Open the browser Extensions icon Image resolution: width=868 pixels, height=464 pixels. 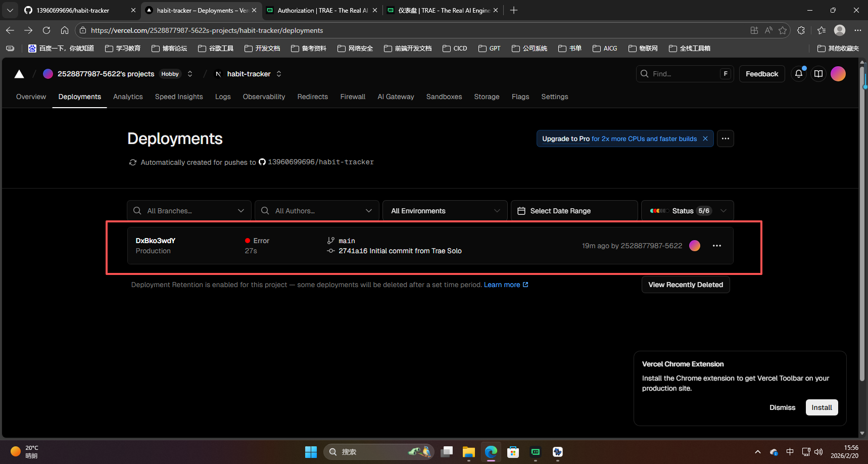point(801,30)
